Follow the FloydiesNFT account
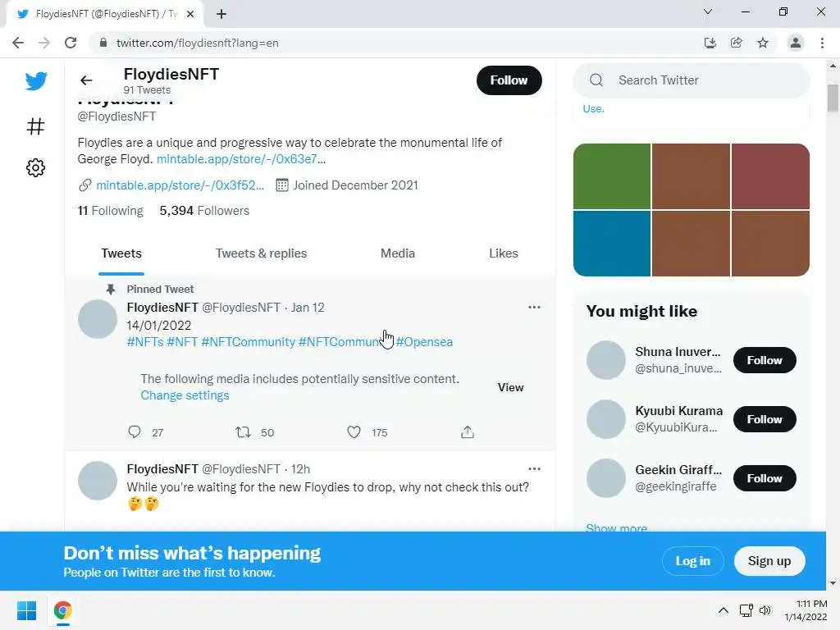 (x=509, y=80)
